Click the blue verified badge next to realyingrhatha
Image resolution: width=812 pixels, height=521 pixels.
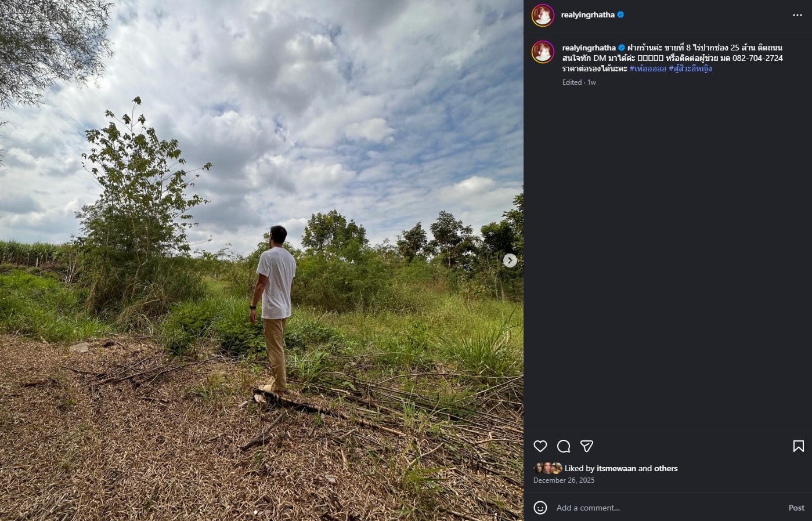click(621, 15)
